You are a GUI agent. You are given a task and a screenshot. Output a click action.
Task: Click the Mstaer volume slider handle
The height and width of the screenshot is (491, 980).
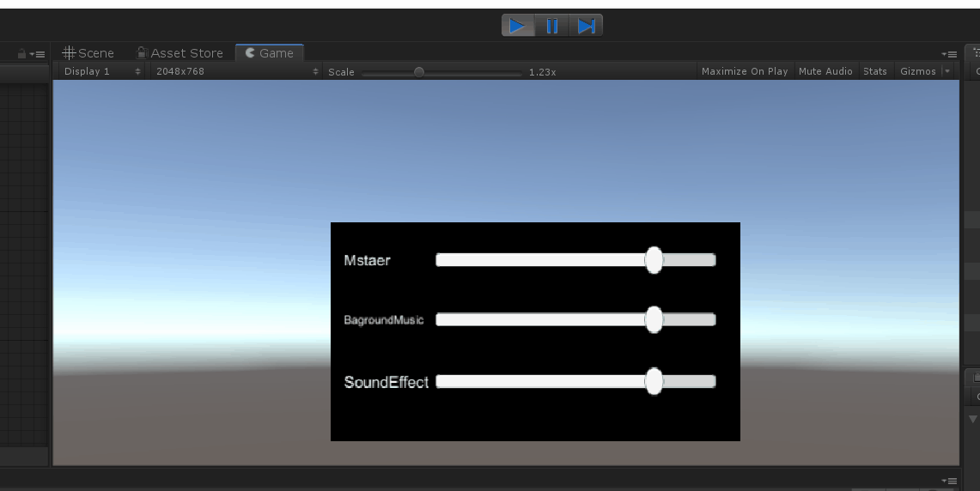point(654,260)
